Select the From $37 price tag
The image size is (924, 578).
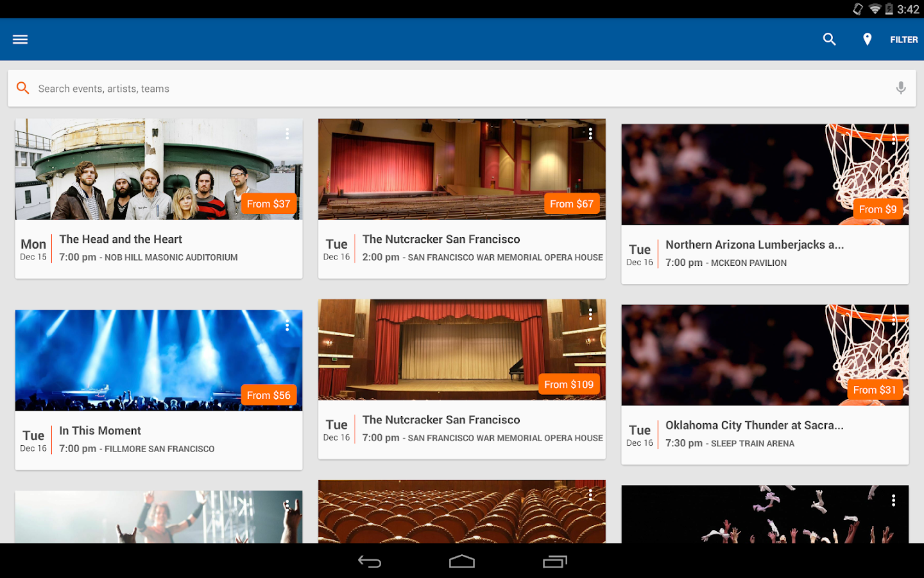coord(268,204)
